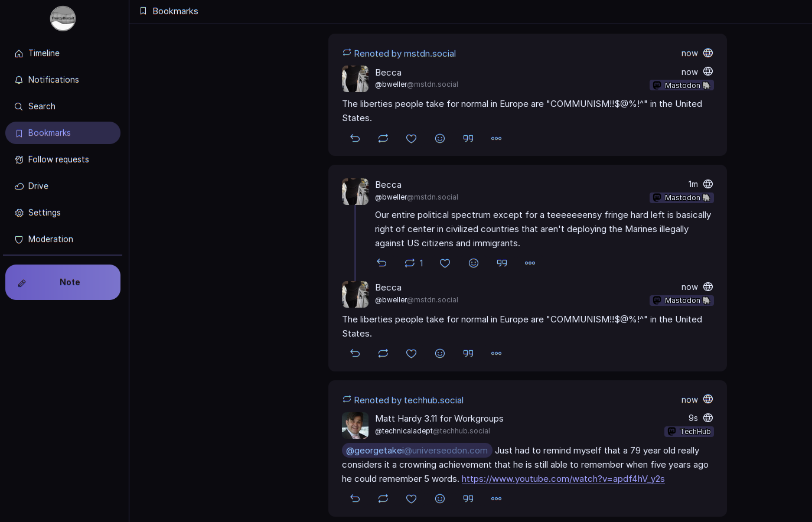812x522 pixels.
Task: Open the YouTube link in Matt Hardy's note
Action: click(x=563, y=479)
